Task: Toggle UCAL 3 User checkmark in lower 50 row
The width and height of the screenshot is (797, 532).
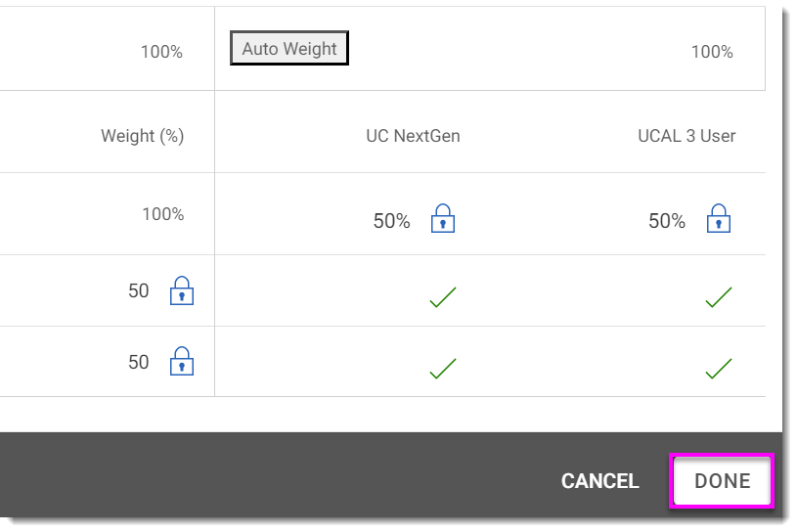Action: click(719, 369)
